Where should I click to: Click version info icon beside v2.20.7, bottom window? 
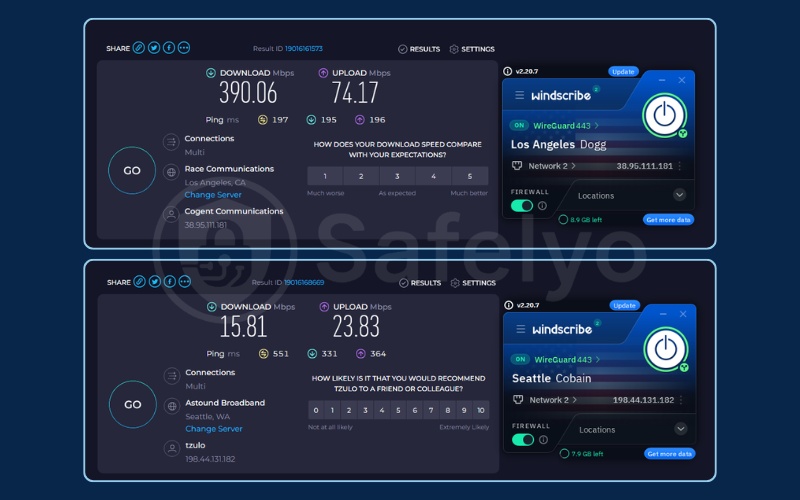[x=509, y=305]
